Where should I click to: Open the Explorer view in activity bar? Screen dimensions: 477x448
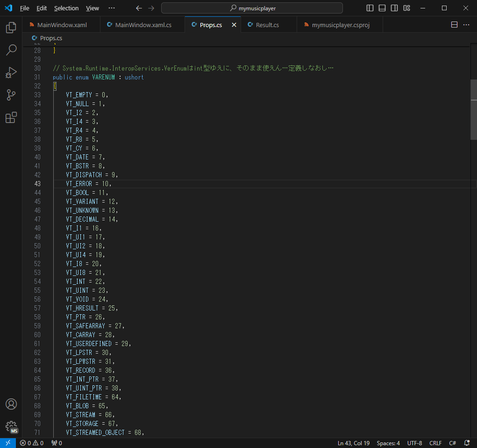(11, 28)
